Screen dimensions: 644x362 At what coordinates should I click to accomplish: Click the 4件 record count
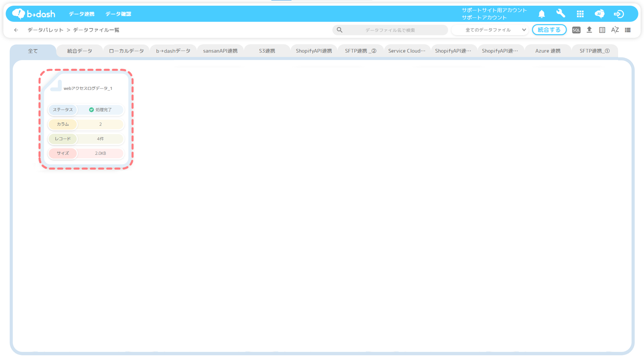[x=100, y=139]
